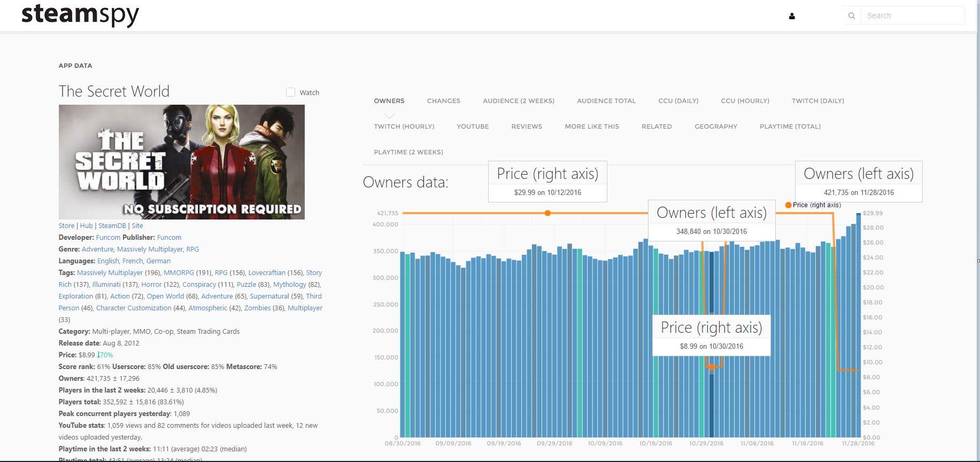The image size is (980, 462).
Task: Open the Adventure genre link
Action: click(x=97, y=249)
